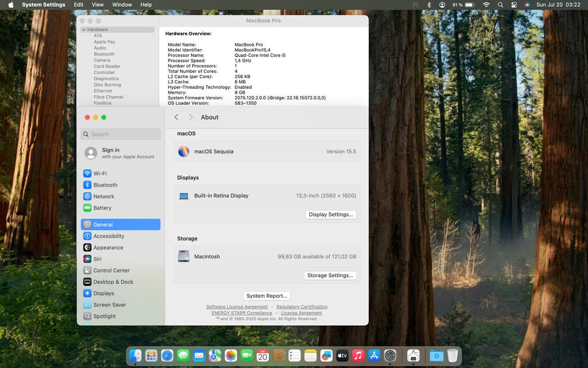Open Battery settings in sidebar
The image size is (588, 368).
102,208
